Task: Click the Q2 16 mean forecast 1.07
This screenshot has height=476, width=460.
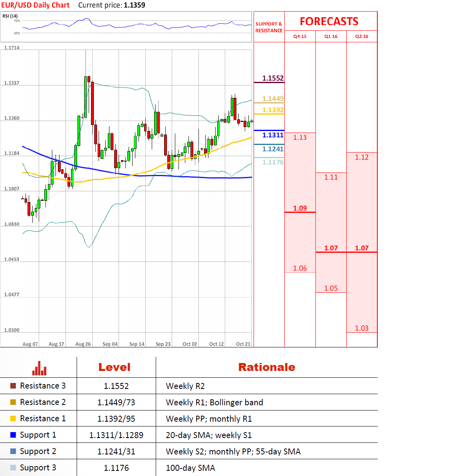Action: coord(362,248)
